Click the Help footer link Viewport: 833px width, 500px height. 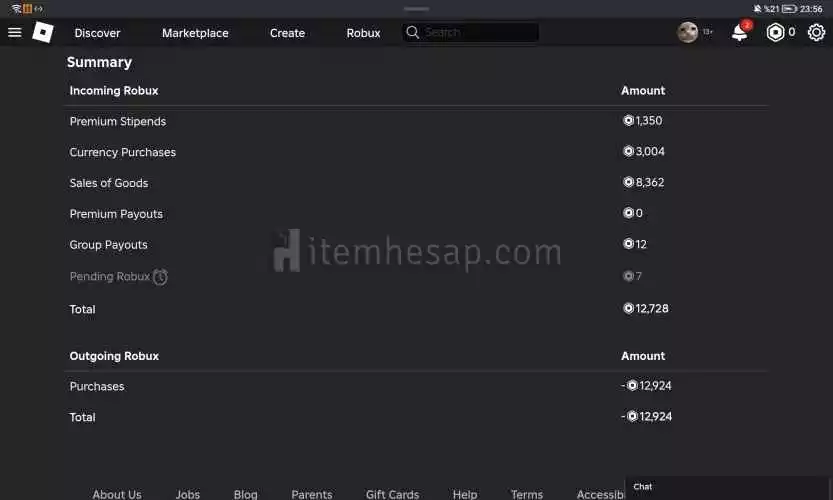click(465, 494)
